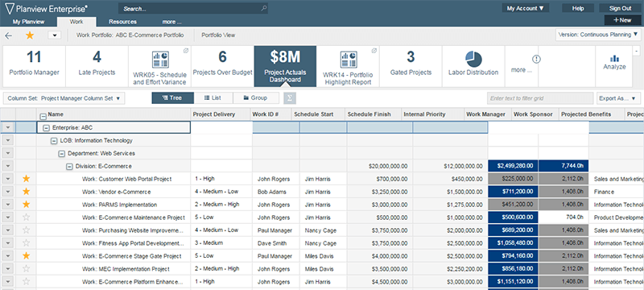The image size is (644, 290).
Task: Toggle star for Purchasing Website Improvement
Action: coord(27,230)
